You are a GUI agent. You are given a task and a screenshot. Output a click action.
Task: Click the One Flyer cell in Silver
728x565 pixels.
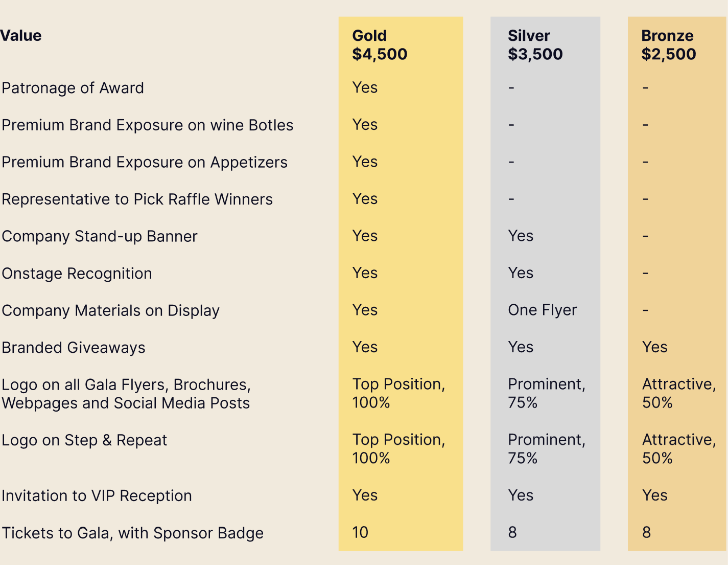point(542,310)
